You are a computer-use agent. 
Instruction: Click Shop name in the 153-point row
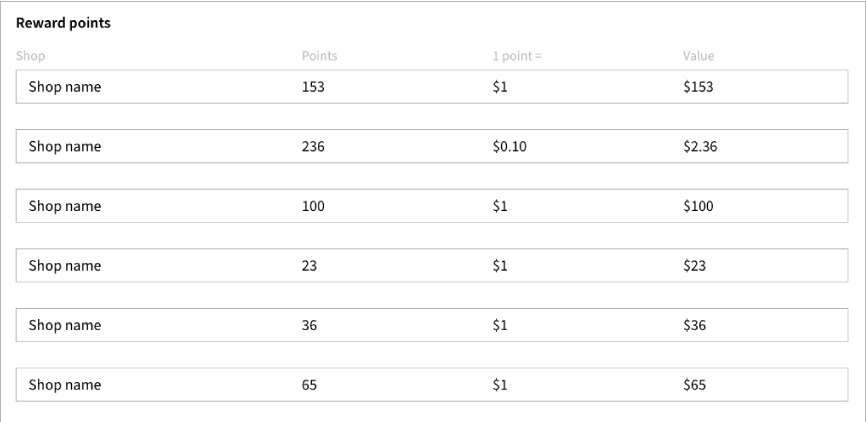65,87
